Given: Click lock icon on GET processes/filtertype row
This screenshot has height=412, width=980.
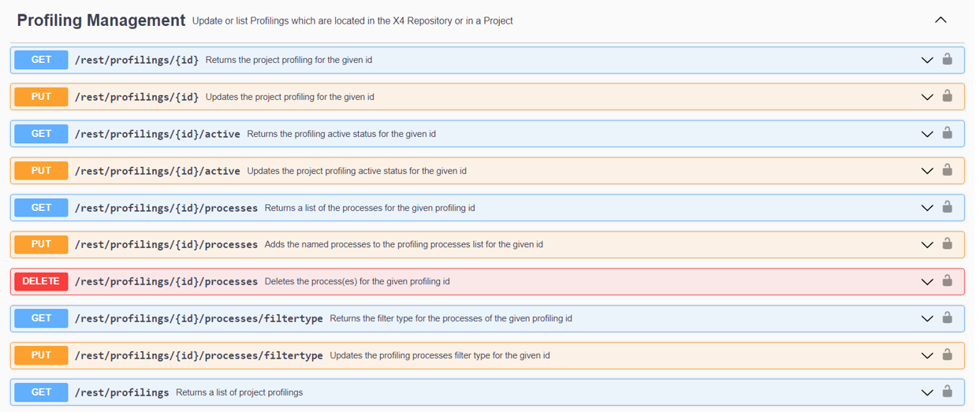Looking at the screenshot, I should 947,318.
